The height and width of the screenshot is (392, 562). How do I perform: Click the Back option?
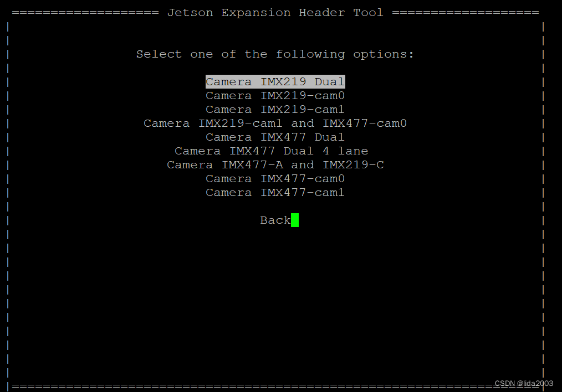(275, 220)
